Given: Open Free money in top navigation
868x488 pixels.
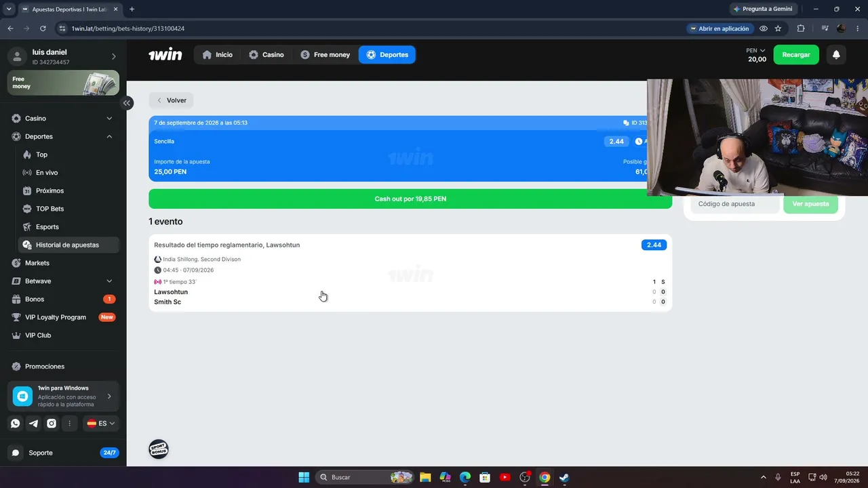Looking at the screenshot, I should pyautogui.click(x=325, y=55).
